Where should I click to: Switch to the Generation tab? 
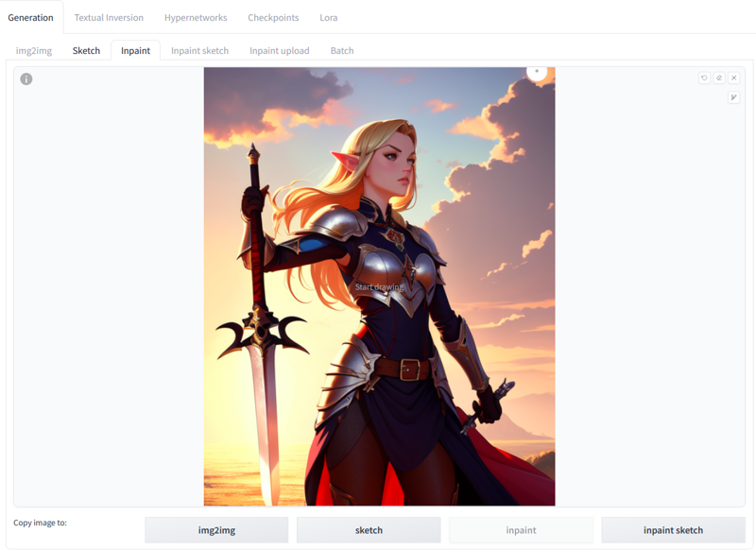point(31,18)
